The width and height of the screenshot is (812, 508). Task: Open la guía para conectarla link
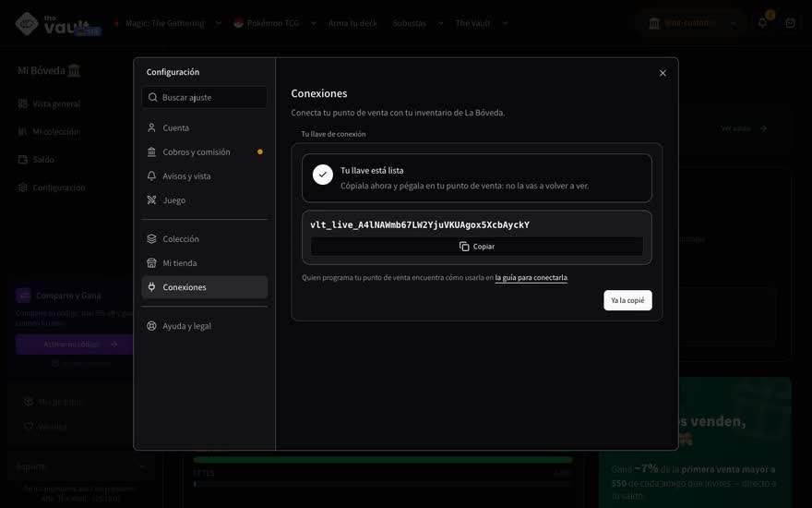click(x=531, y=278)
